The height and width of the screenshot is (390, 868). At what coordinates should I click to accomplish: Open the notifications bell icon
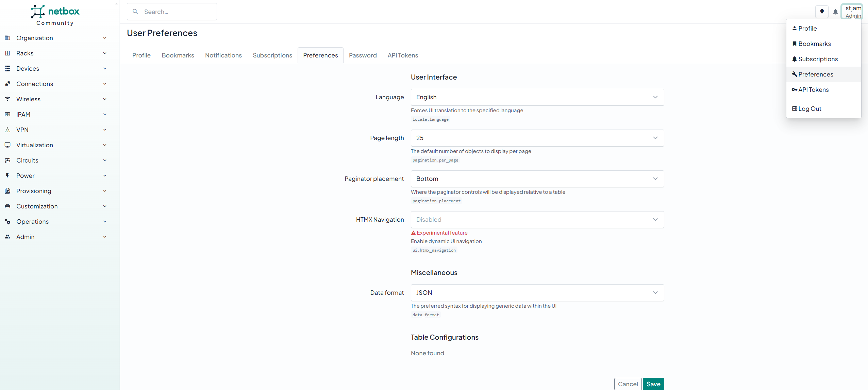835,12
